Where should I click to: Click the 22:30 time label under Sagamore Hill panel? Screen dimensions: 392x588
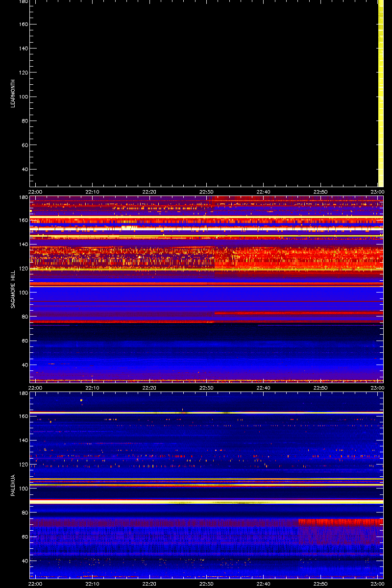point(206,388)
